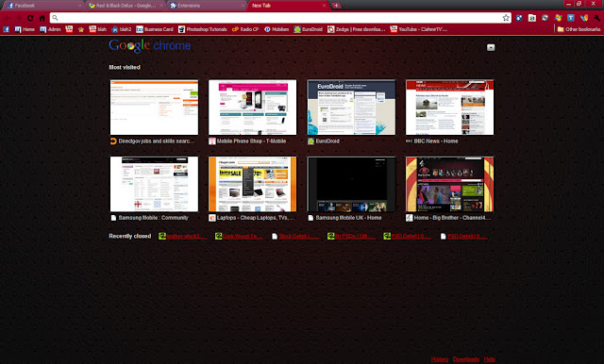
Task: Open the crown icon bookmark
Action: pos(81,29)
